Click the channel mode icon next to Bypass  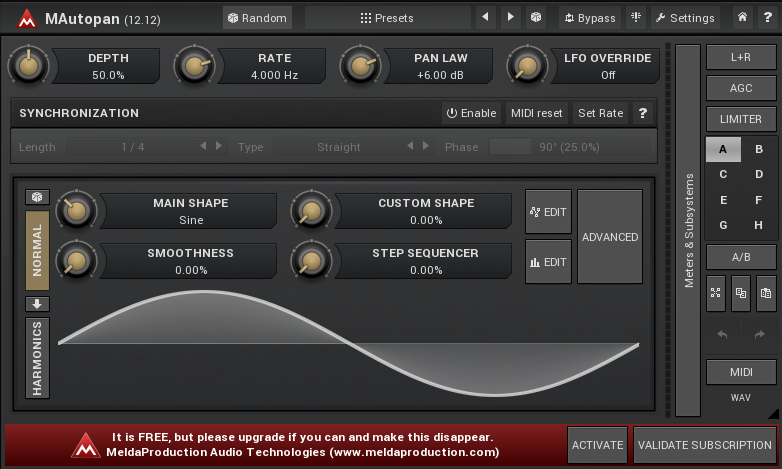pyautogui.click(x=636, y=17)
